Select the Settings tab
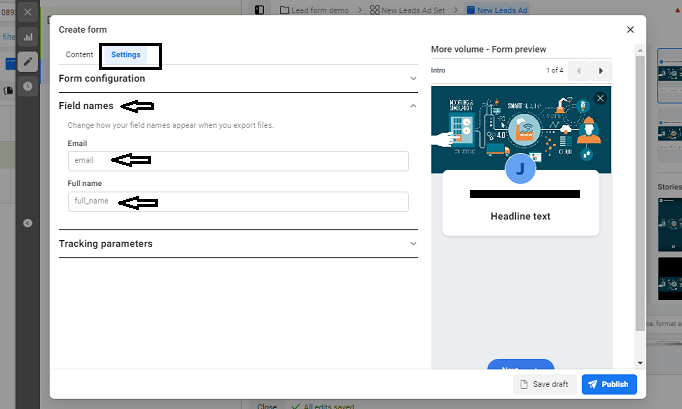682x409 pixels. point(126,54)
